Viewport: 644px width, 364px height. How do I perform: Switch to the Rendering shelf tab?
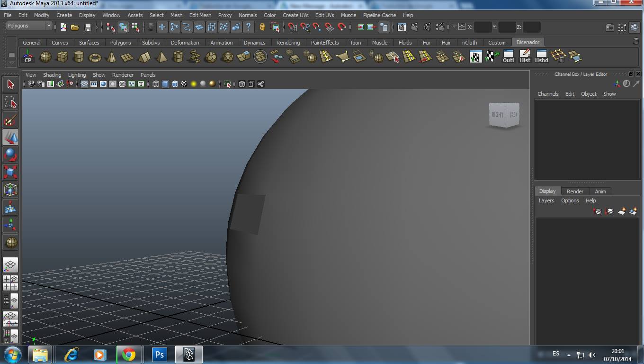288,43
